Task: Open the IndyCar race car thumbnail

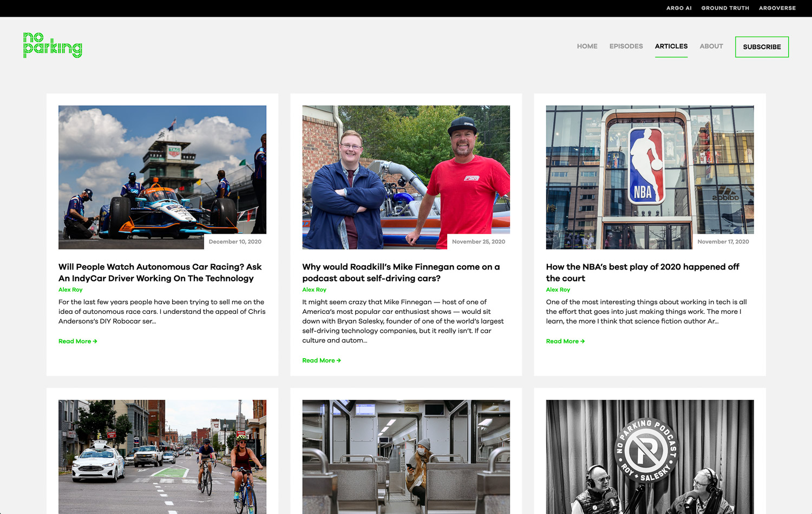Action: (x=162, y=177)
